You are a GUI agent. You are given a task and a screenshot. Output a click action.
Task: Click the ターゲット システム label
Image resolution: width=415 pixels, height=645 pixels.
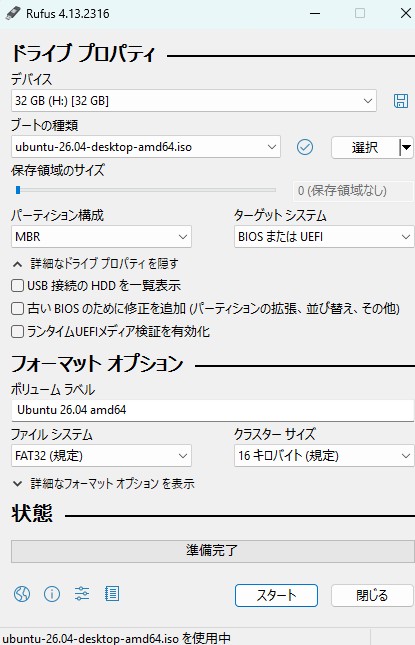[281, 215]
